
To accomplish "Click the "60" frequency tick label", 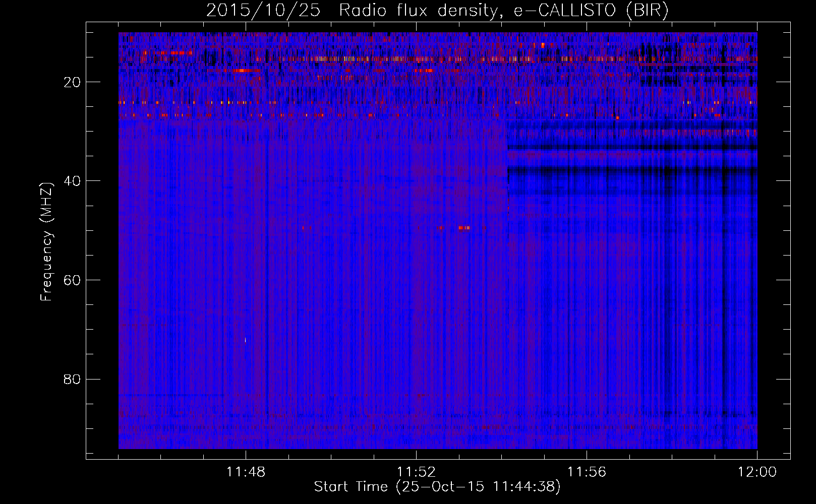I will [x=73, y=280].
